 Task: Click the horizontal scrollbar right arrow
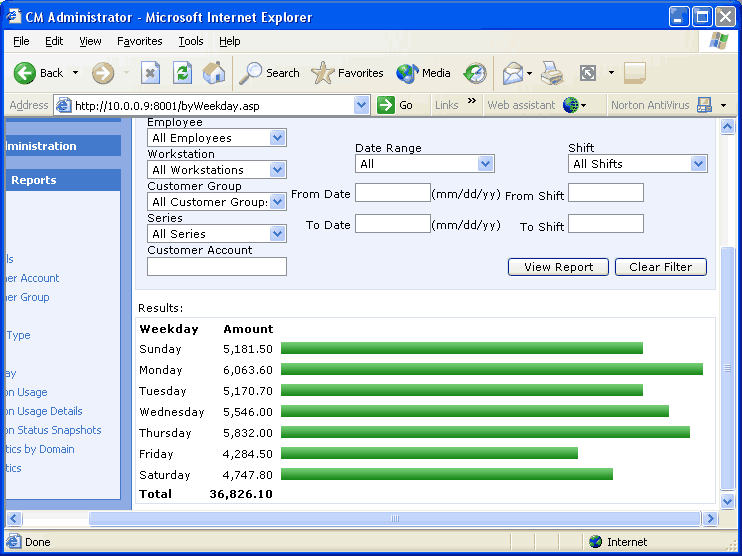click(x=710, y=519)
